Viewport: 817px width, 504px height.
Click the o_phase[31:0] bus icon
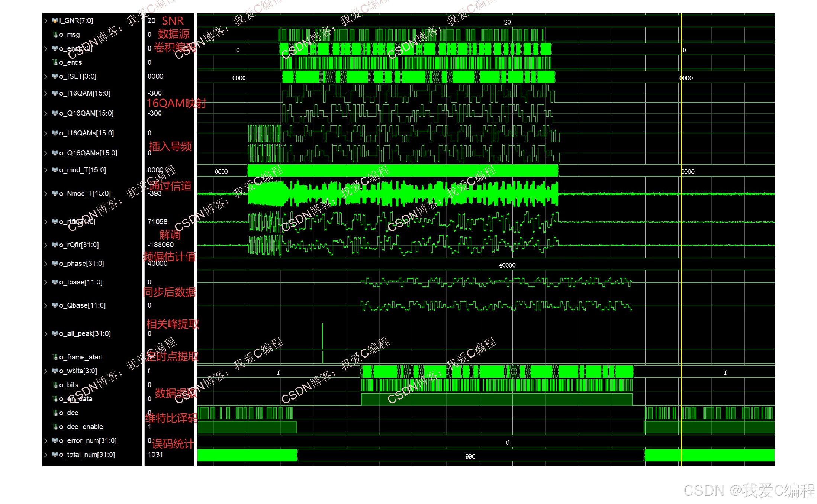(x=55, y=264)
